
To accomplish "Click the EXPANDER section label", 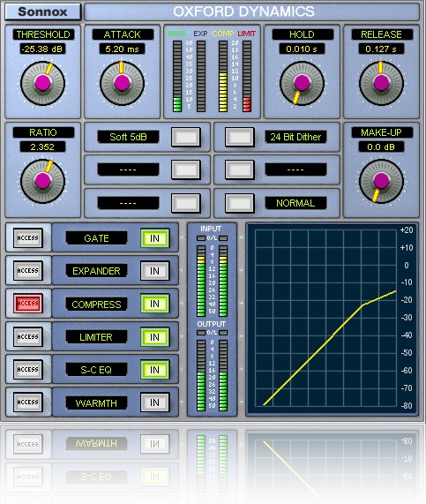I will click(x=96, y=271).
